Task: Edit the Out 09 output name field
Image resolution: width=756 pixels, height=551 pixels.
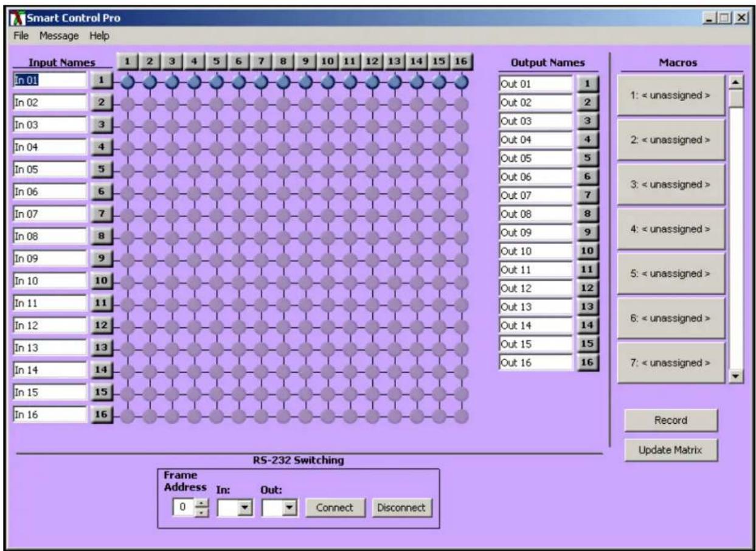Action: [536, 232]
